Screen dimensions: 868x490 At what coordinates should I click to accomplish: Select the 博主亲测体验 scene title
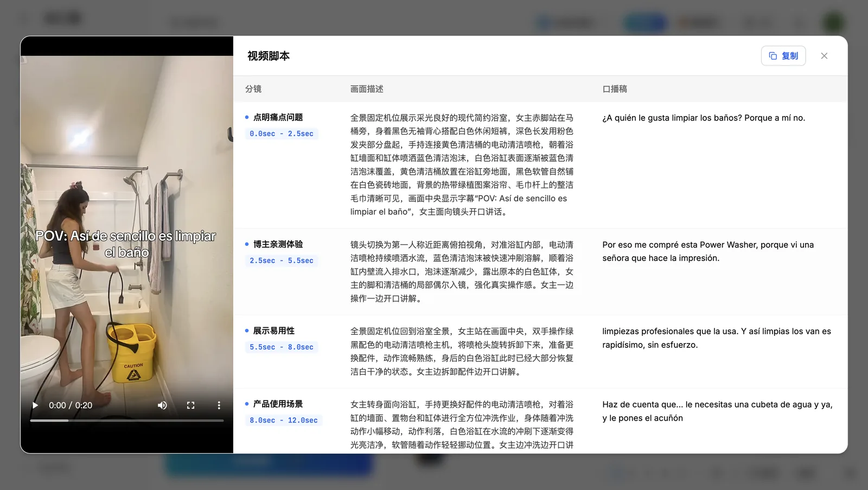tap(278, 244)
